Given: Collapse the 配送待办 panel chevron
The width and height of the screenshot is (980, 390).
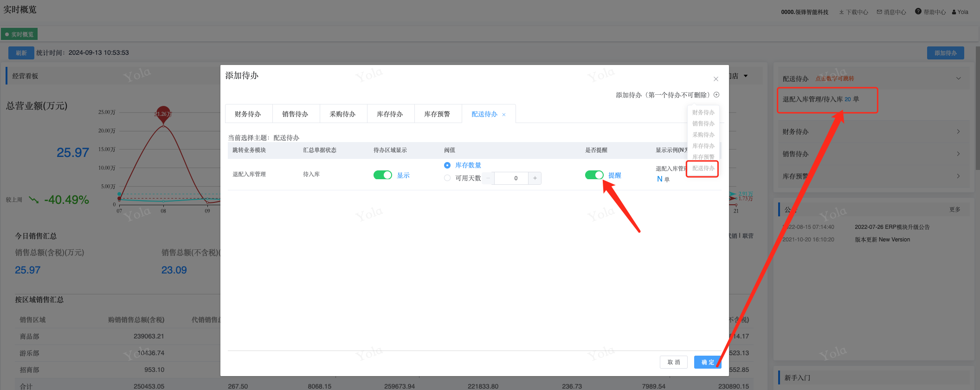Looking at the screenshot, I should point(959,78).
